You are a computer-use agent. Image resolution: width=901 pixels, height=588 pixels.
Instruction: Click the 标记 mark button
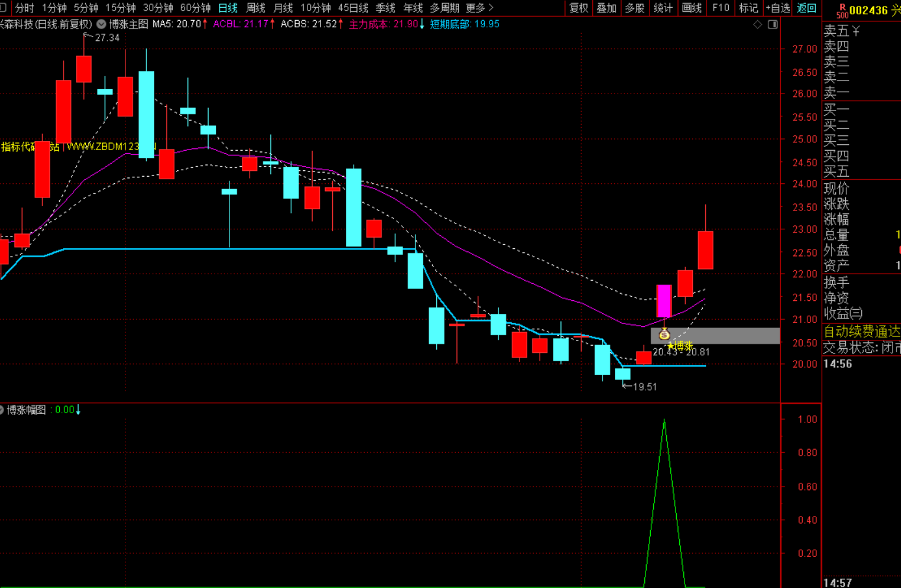pos(748,8)
